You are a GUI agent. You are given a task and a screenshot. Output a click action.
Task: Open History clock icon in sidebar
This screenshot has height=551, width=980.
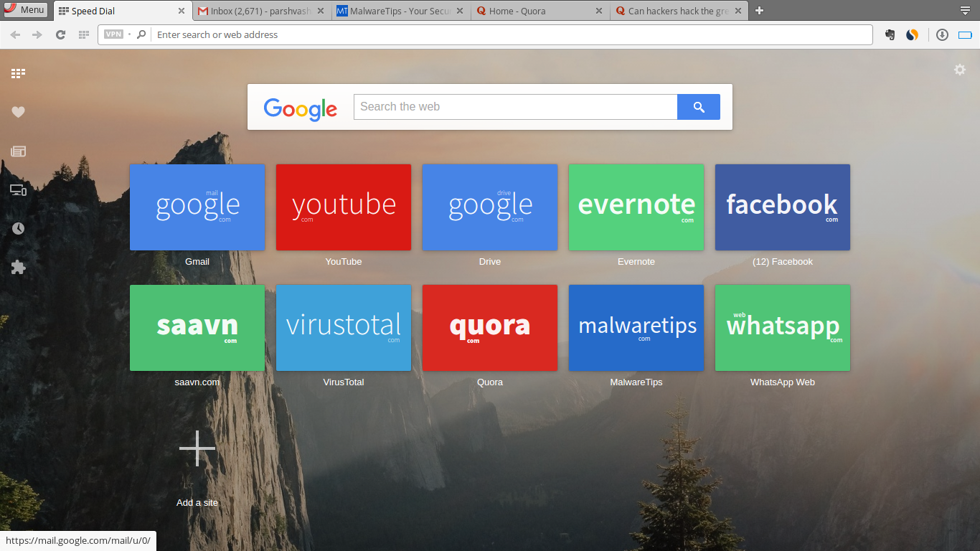tap(19, 229)
